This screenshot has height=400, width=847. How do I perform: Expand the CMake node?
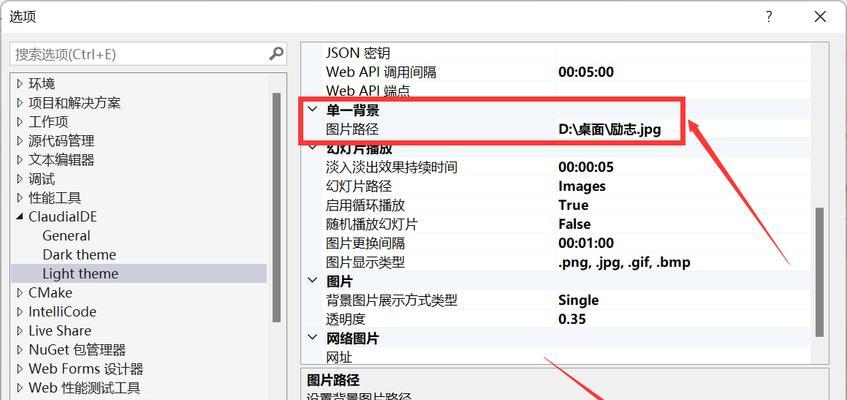tap(19, 293)
